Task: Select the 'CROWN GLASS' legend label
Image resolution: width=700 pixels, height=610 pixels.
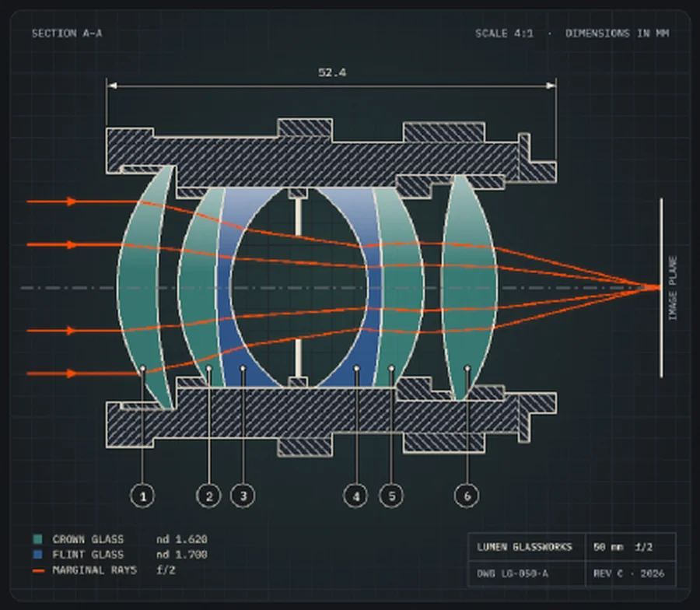Action: pyautogui.click(x=88, y=539)
